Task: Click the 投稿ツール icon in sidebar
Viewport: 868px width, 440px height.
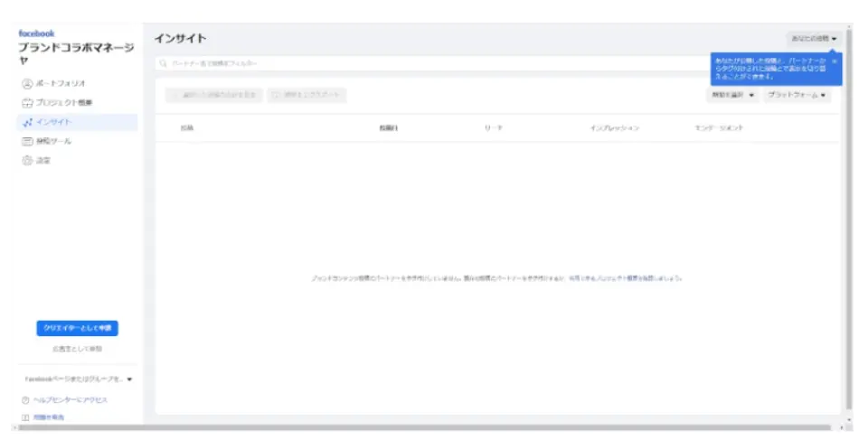Action: pyautogui.click(x=27, y=142)
